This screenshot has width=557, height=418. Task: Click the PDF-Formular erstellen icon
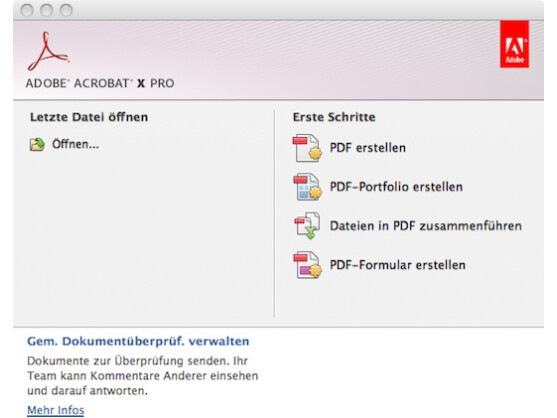pos(307,265)
